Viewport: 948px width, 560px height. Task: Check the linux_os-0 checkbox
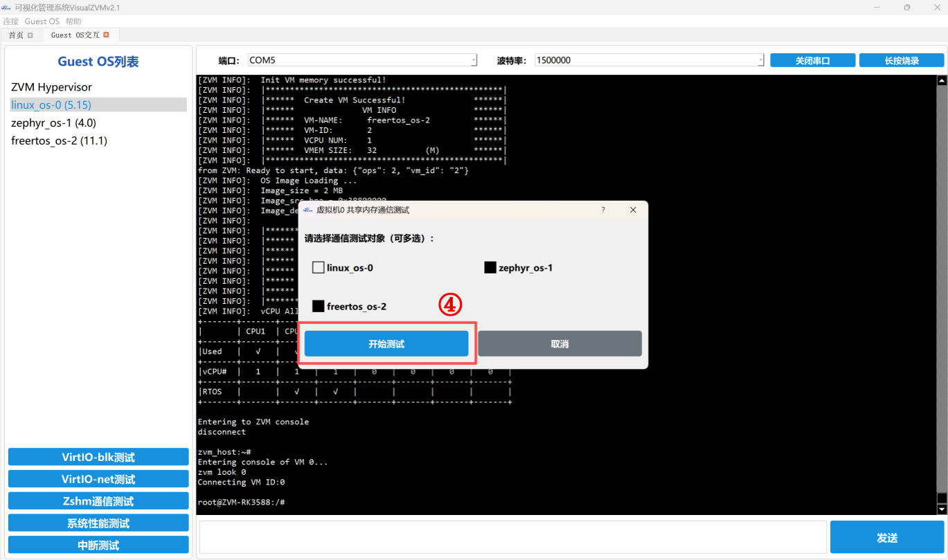click(319, 267)
